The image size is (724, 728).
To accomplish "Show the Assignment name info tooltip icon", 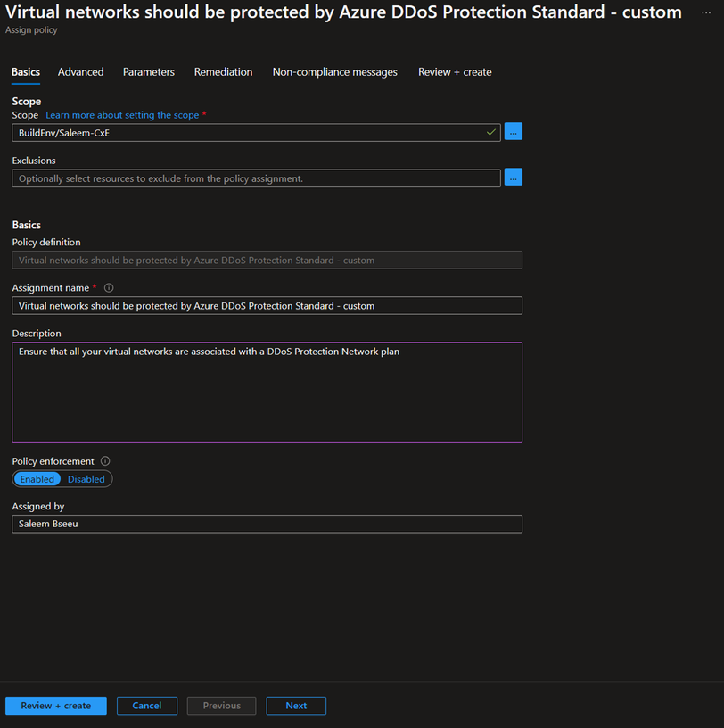I will pyautogui.click(x=109, y=288).
